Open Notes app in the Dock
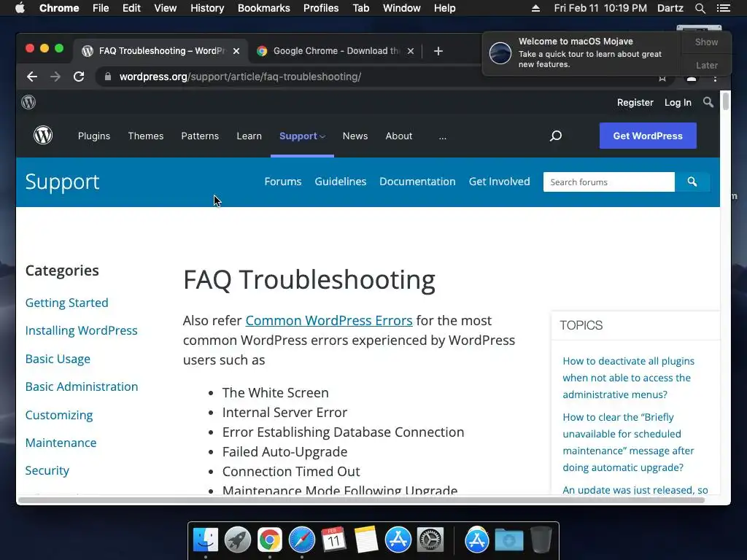The image size is (747, 560). pos(366,540)
